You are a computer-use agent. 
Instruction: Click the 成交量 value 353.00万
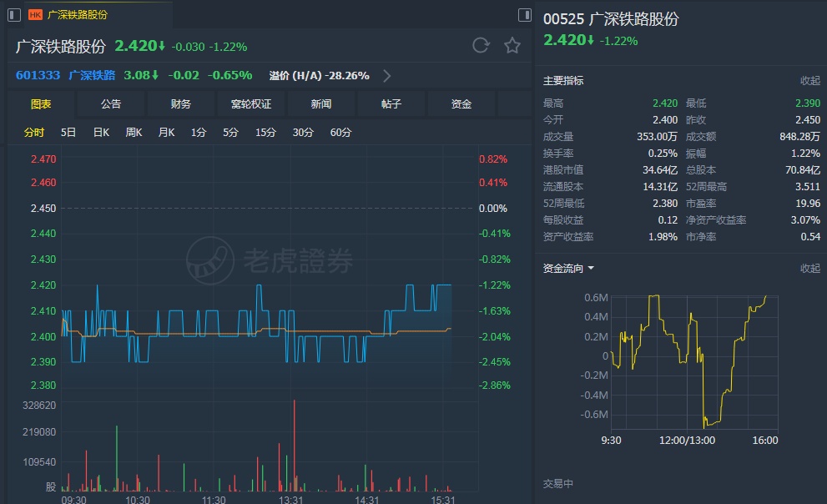pyautogui.click(x=657, y=137)
